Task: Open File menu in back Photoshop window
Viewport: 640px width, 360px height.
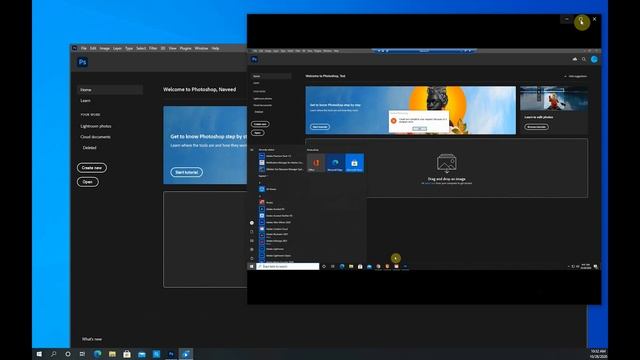Action: pyautogui.click(x=84, y=48)
